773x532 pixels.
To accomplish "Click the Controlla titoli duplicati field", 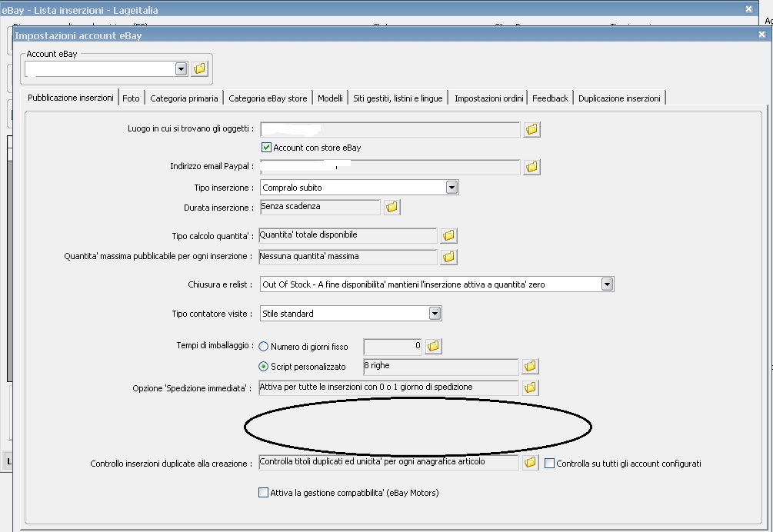I will (389, 463).
